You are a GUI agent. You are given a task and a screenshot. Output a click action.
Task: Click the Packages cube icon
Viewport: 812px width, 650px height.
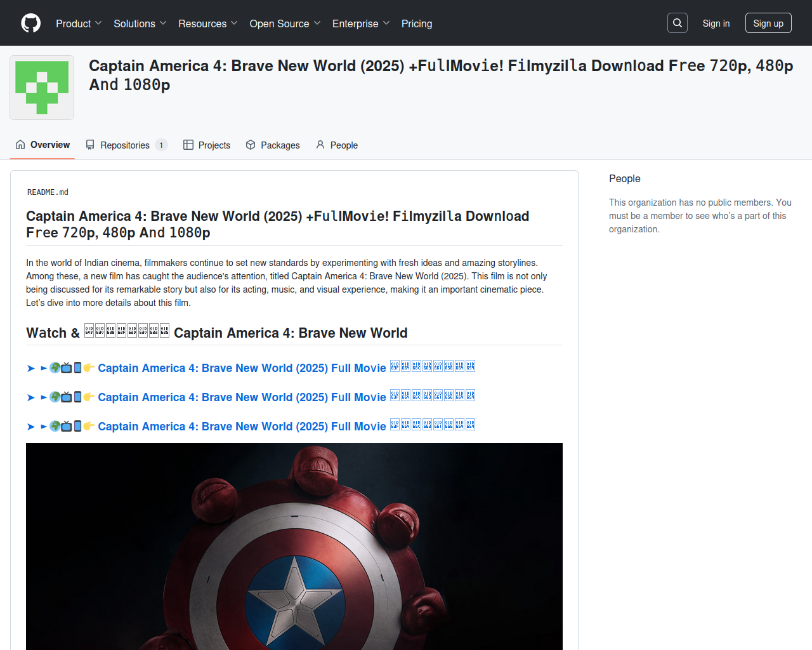pos(251,145)
